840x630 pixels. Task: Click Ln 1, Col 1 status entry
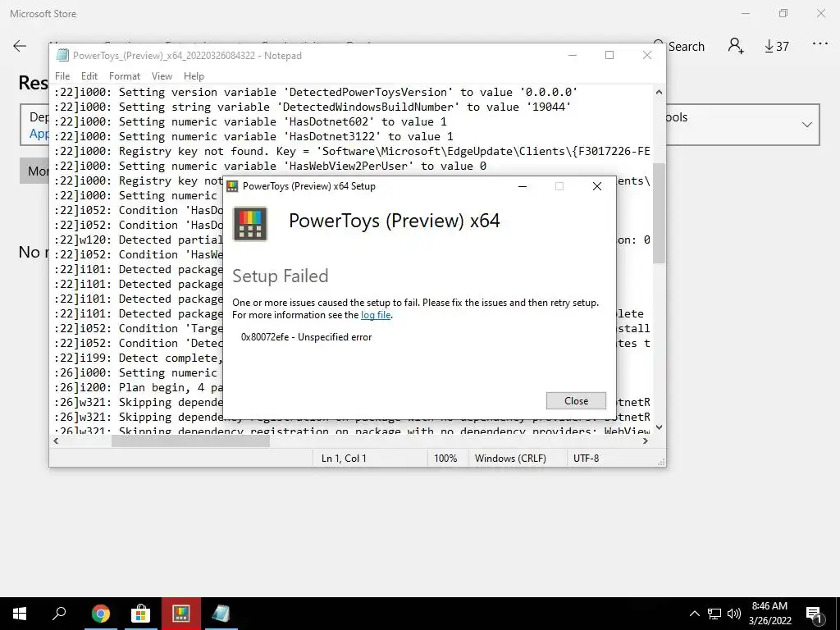pyautogui.click(x=344, y=459)
